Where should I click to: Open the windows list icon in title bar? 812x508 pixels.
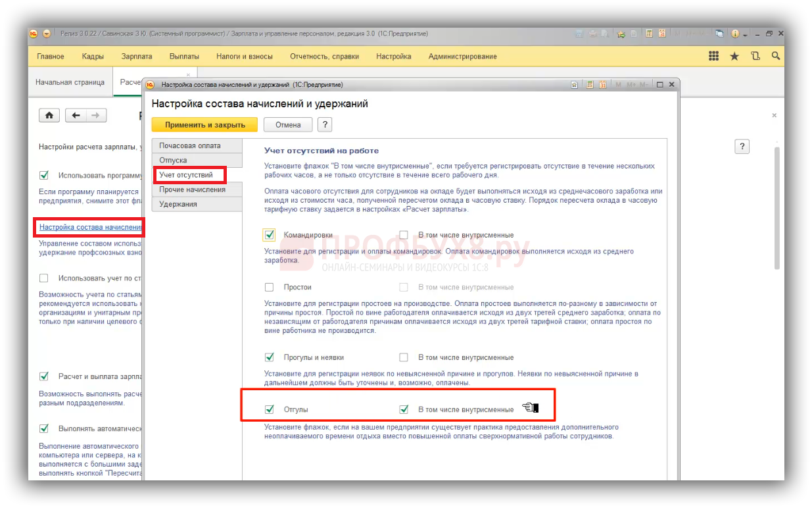tap(720, 34)
